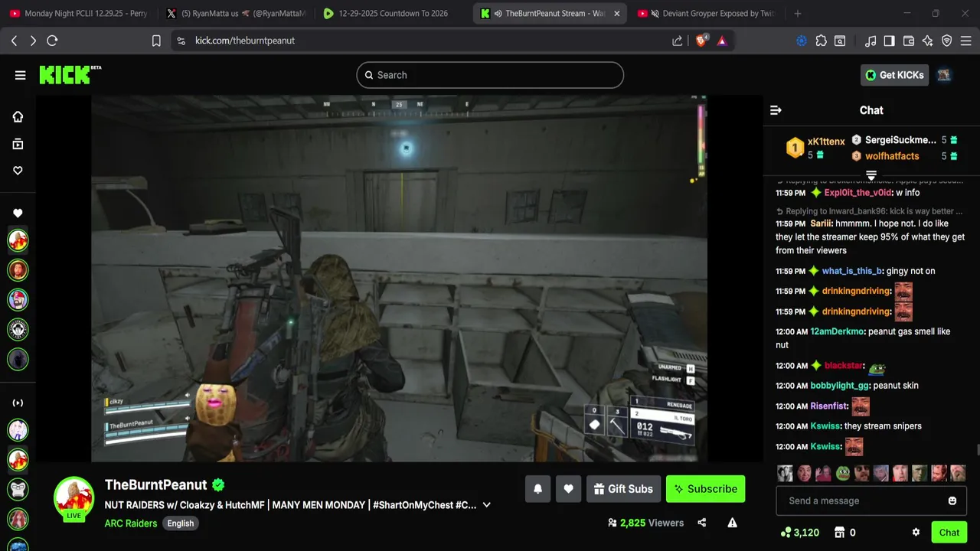This screenshot has height=551, width=980.
Task: Expand the stream title details chevron
Action: [486, 505]
